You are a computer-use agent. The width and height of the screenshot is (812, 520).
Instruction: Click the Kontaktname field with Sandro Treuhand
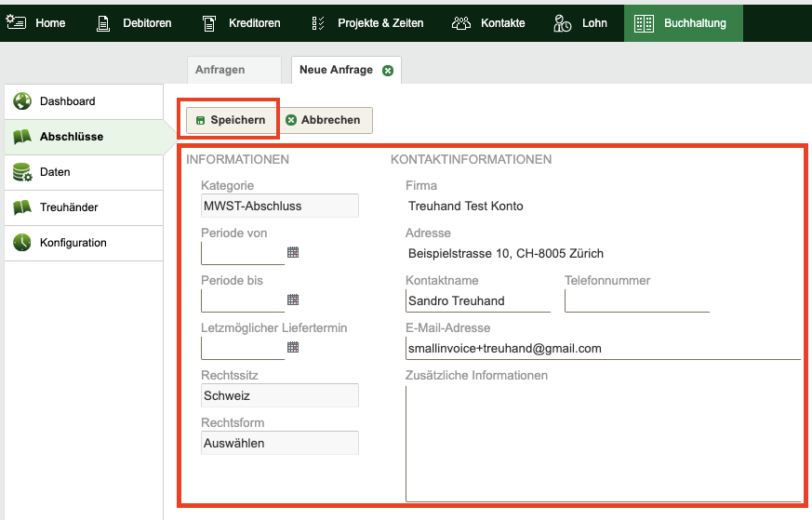478,300
